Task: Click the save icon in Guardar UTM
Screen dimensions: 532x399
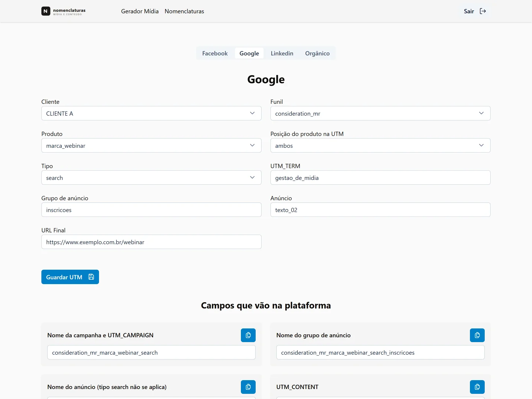Action: point(91,277)
